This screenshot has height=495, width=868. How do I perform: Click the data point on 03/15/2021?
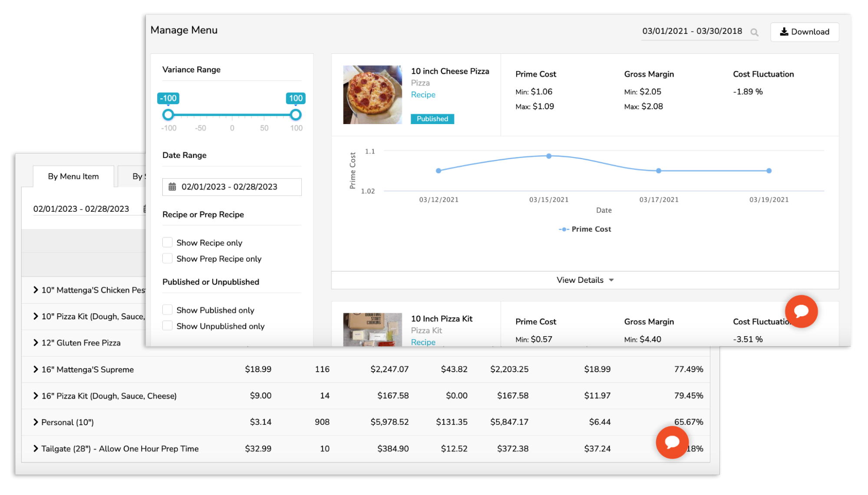click(548, 156)
